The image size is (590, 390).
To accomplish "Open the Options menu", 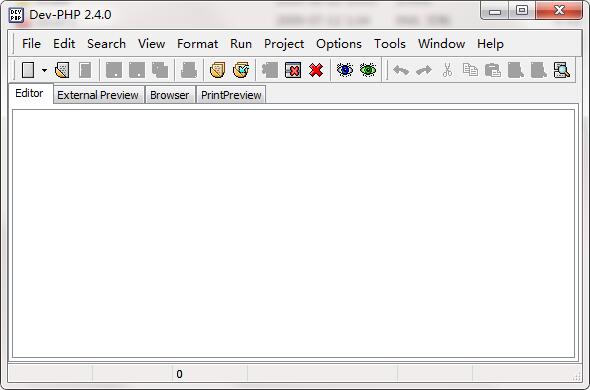I will (339, 44).
